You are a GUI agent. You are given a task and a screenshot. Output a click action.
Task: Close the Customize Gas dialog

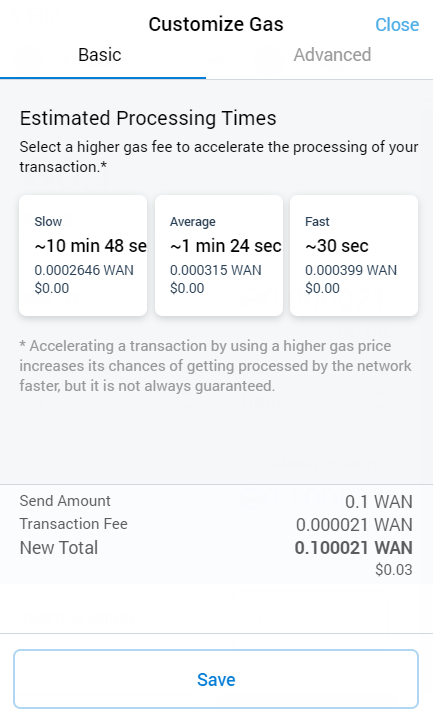pos(397,25)
